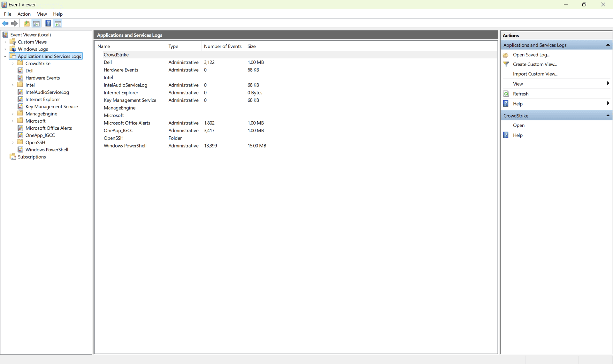Expand the Windows Logs tree node
This screenshot has width=613, height=364.
point(5,49)
